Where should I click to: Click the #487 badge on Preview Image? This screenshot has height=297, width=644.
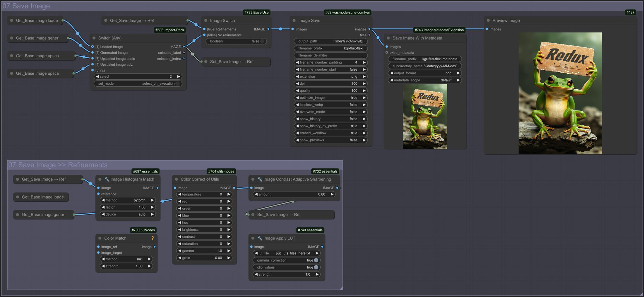[x=630, y=12]
